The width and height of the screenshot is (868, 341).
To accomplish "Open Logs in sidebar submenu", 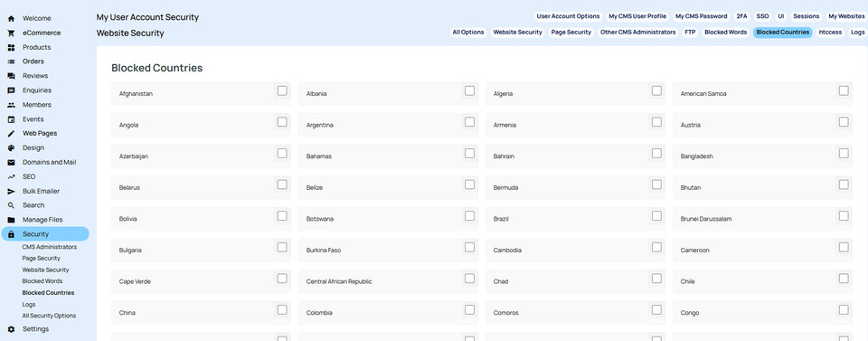I will pos(29,305).
